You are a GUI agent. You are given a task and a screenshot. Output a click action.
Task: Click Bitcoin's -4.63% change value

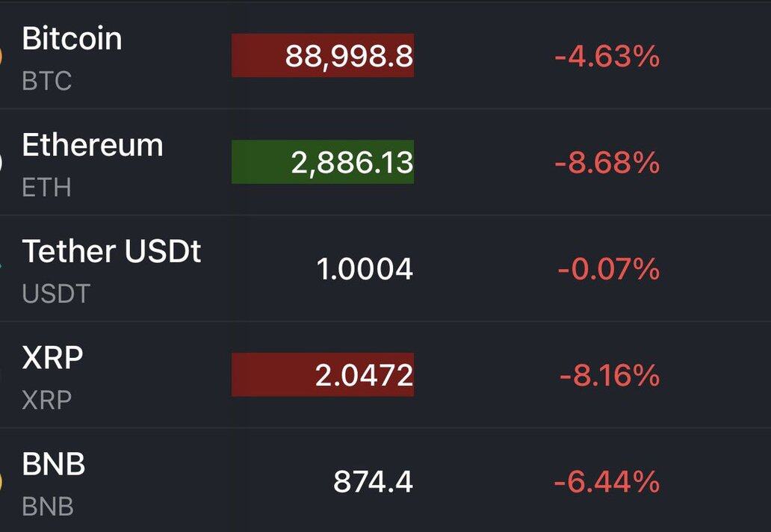pyautogui.click(x=607, y=56)
